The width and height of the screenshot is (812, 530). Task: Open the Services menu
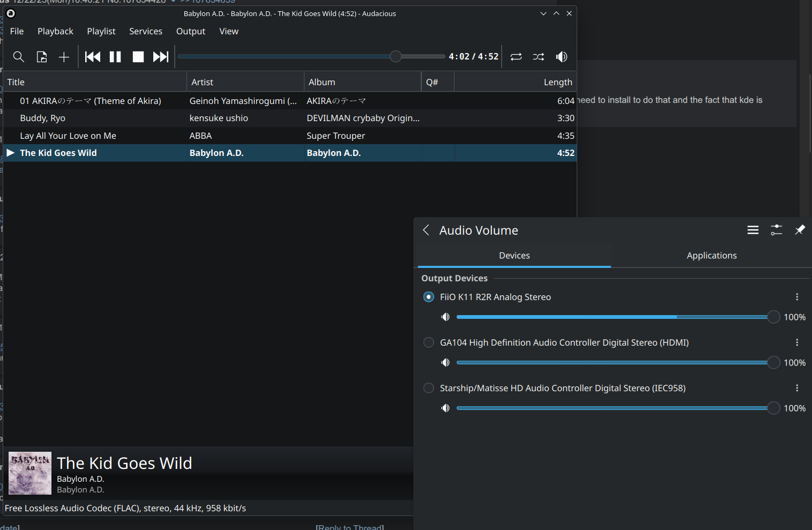146,31
